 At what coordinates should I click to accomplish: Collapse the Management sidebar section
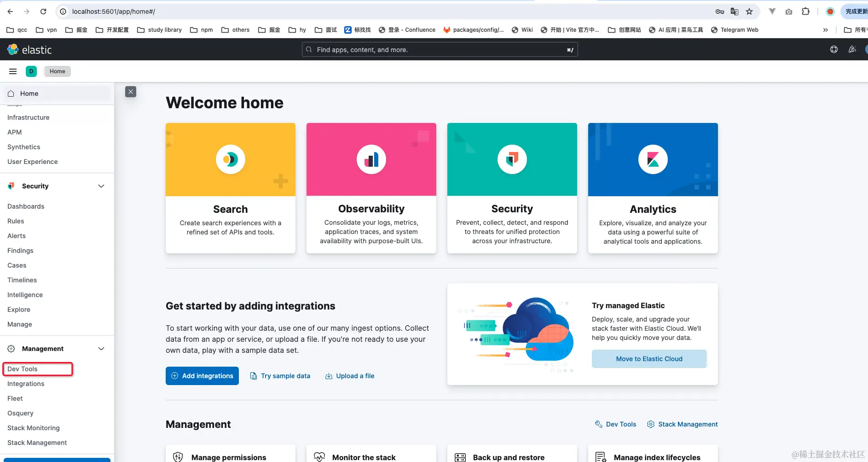tap(101, 349)
